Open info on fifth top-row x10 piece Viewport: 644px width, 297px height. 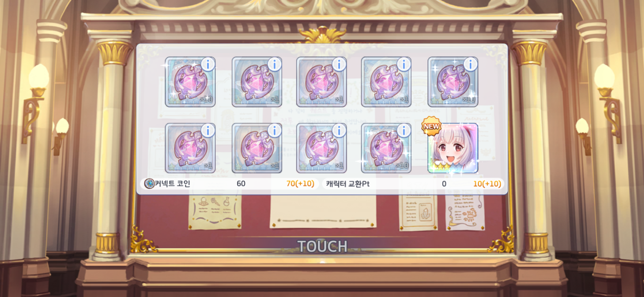[x=470, y=64]
